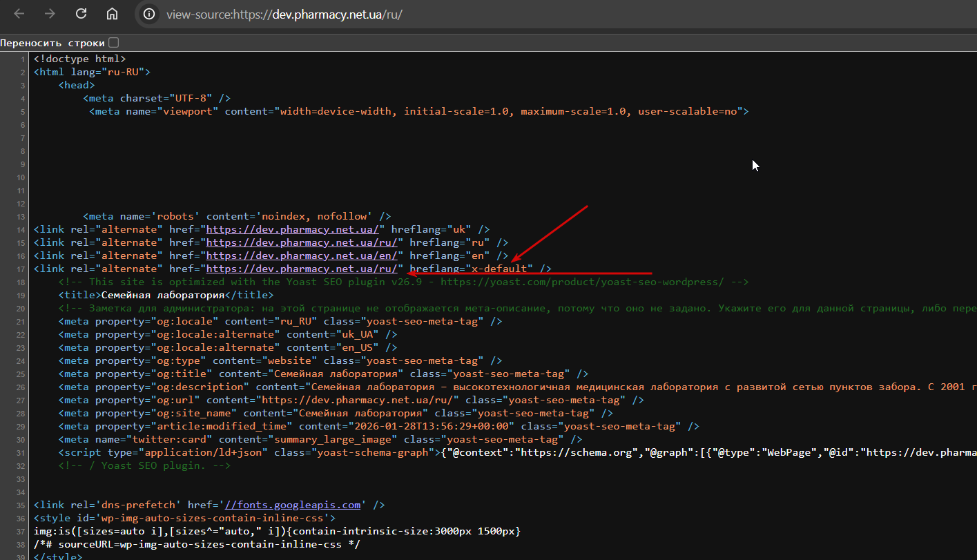Open the hreflang="en" alternate link URL
977x560 pixels.
pyautogui.click(x=302, y=255)
